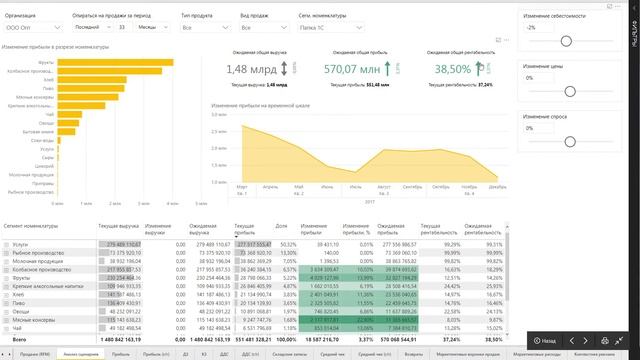Click the Изменение спроса value field
Viewport: 640px width, 360px height.
538,128
